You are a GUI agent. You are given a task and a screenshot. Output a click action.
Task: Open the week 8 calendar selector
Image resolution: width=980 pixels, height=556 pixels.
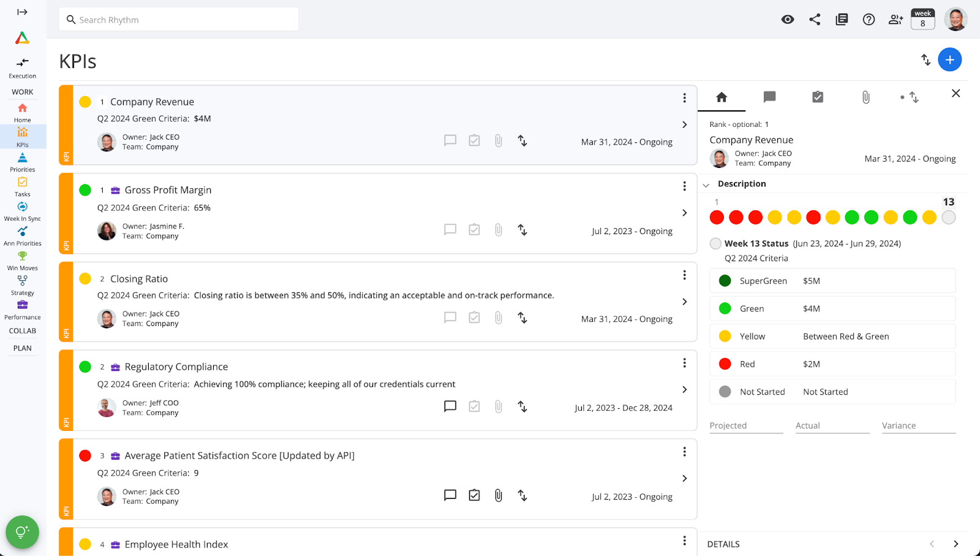tap(922, 19)
